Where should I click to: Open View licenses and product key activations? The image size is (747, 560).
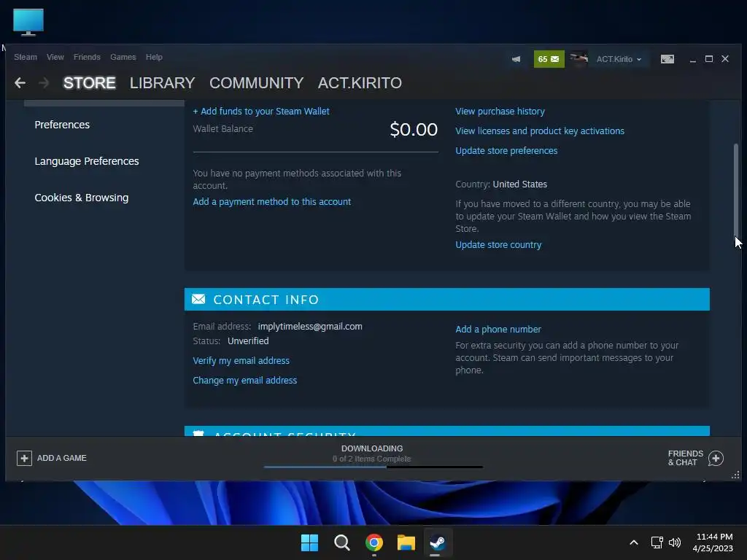tap(540, 131)
